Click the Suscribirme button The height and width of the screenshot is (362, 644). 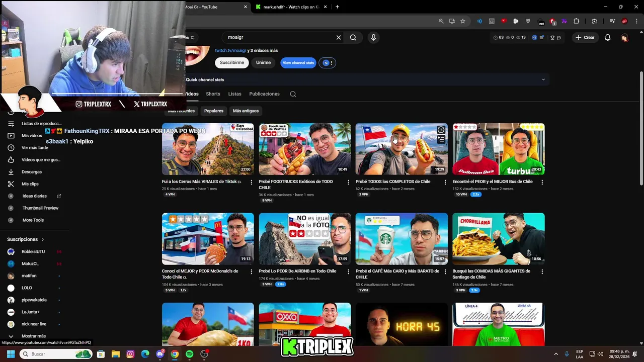pyautogui.click(x=232, y=63)
